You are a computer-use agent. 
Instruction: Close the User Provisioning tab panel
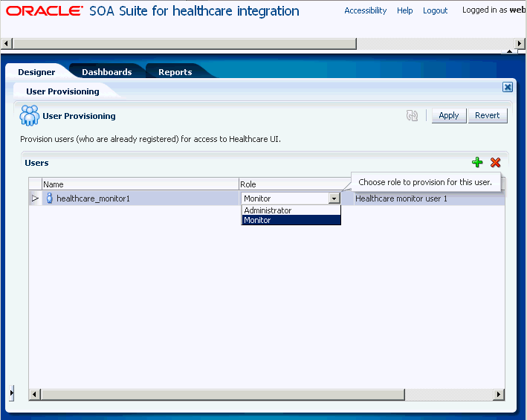[508, 88]
